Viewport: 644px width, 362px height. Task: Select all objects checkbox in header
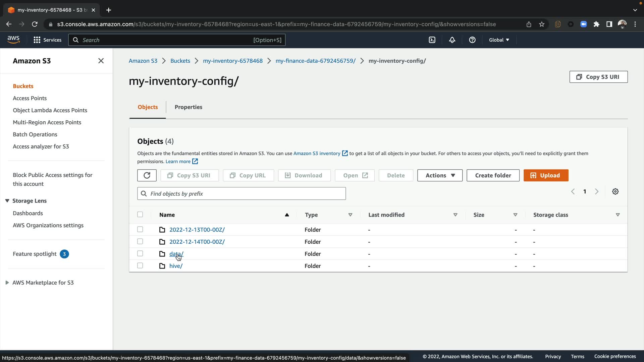pos(140,215)
